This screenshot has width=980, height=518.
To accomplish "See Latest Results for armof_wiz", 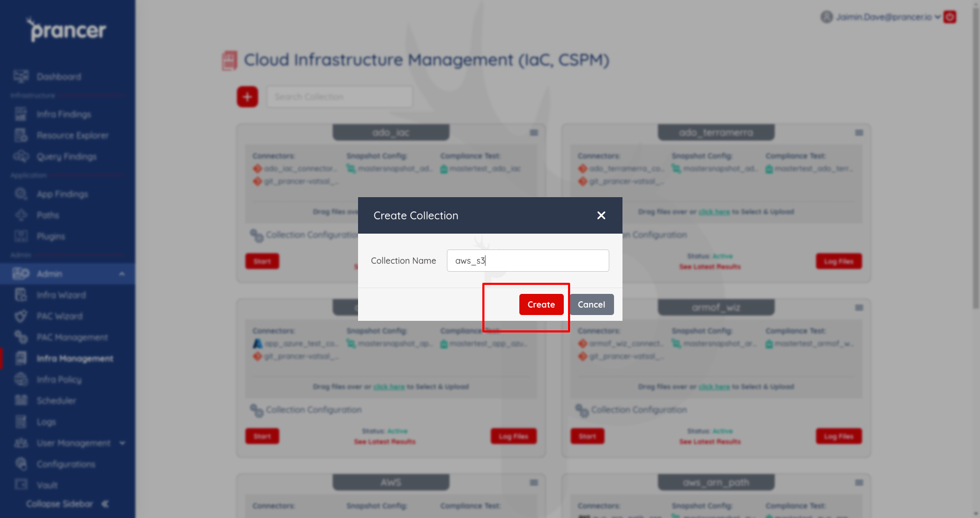I will click(x=710, y=442).
